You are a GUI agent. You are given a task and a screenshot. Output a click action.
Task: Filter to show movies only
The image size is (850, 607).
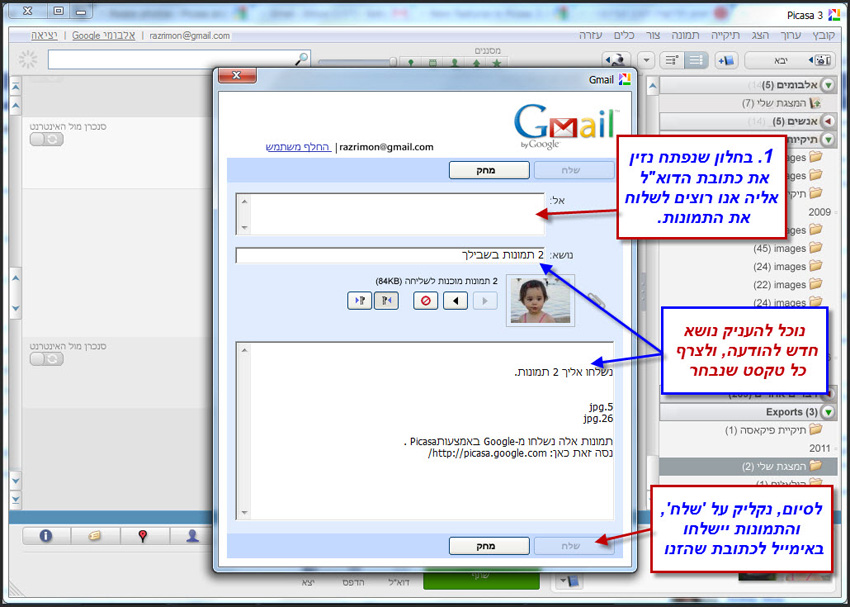433,63
